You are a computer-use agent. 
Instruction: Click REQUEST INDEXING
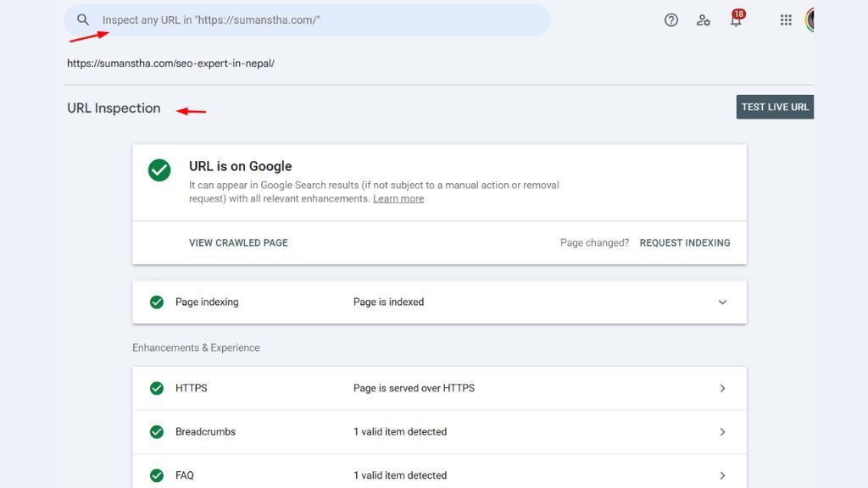click(685, 243)
